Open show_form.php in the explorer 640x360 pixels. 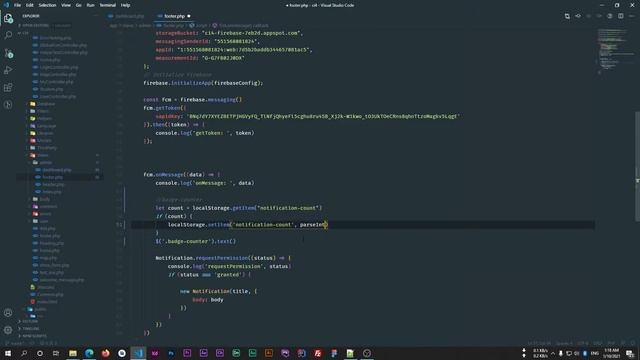tap(54, 265)
